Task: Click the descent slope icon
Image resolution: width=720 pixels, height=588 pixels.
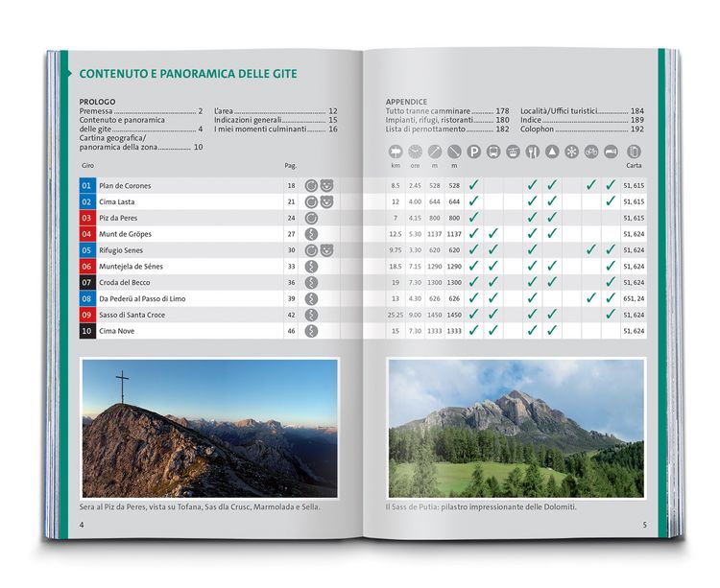Action: tap(454, 152)
